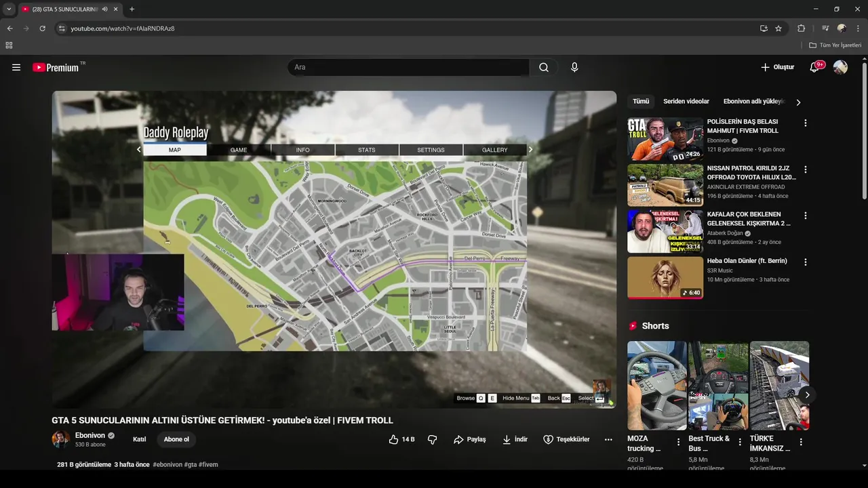868x488 pixels.
Task: Click the #gta hashtag link
Action: (191, 465)
